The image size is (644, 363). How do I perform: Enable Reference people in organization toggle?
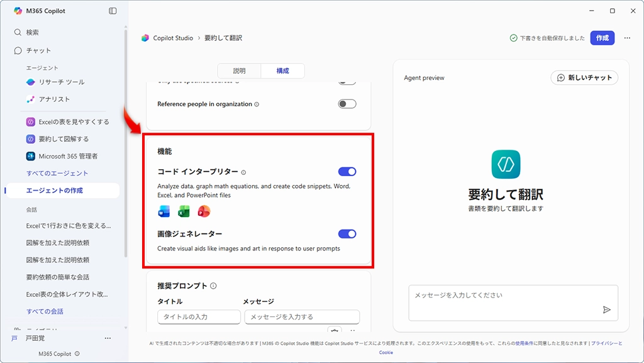[347, 104]
